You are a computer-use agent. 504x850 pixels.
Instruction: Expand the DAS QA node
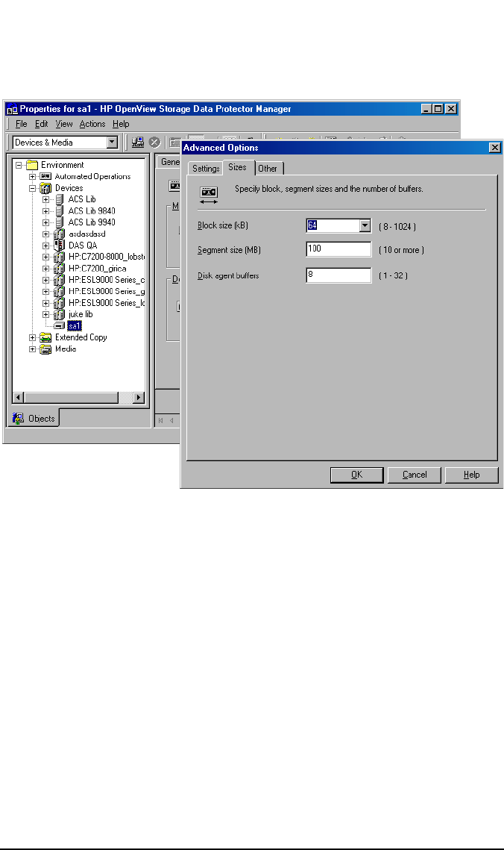click(46, 246)
